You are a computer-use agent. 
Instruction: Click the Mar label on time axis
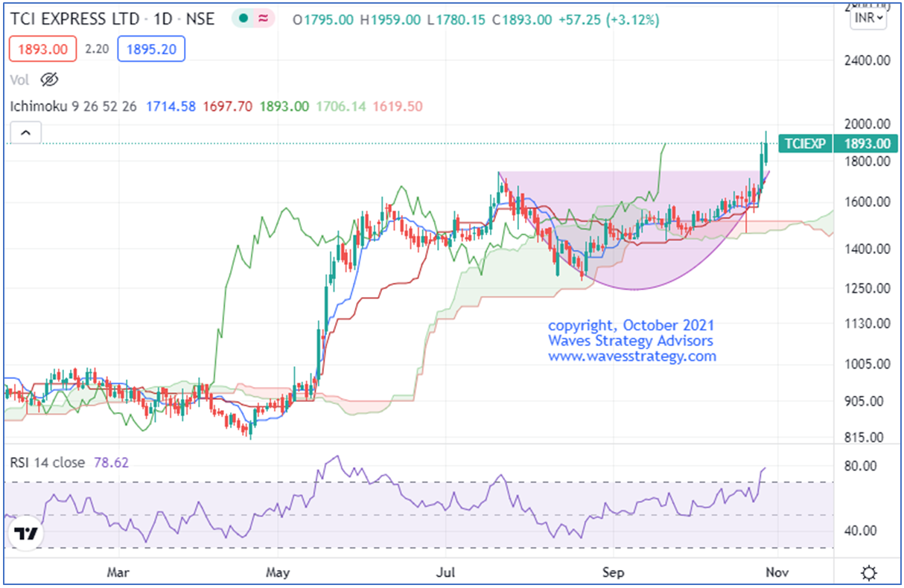(x=118, y=573)
